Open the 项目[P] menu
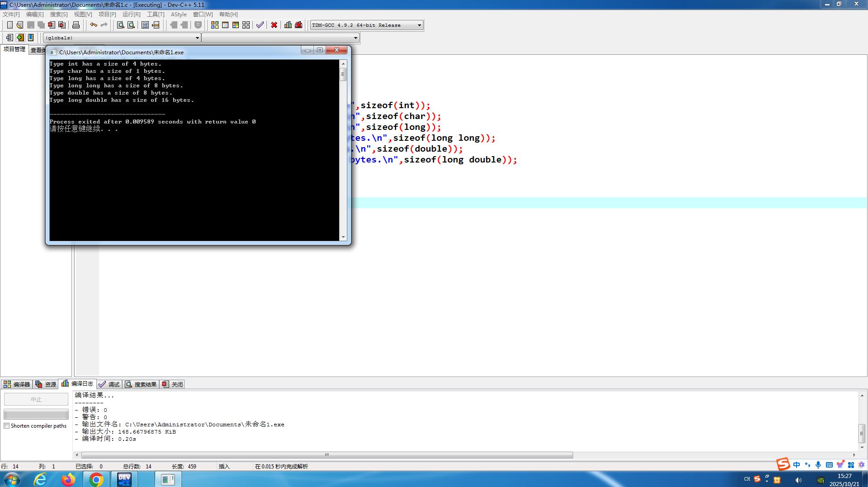868x487 pixels. 107,14
